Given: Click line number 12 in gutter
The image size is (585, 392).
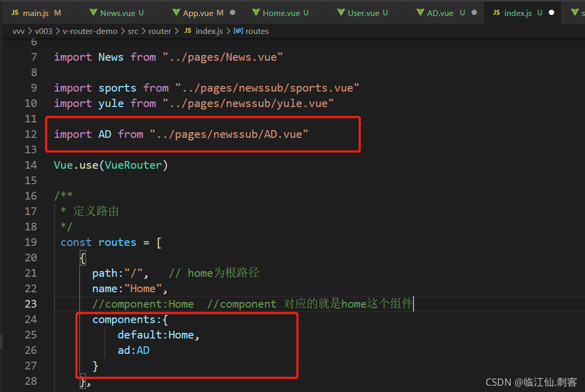Looking at the screenshot, I should point(31,134).
